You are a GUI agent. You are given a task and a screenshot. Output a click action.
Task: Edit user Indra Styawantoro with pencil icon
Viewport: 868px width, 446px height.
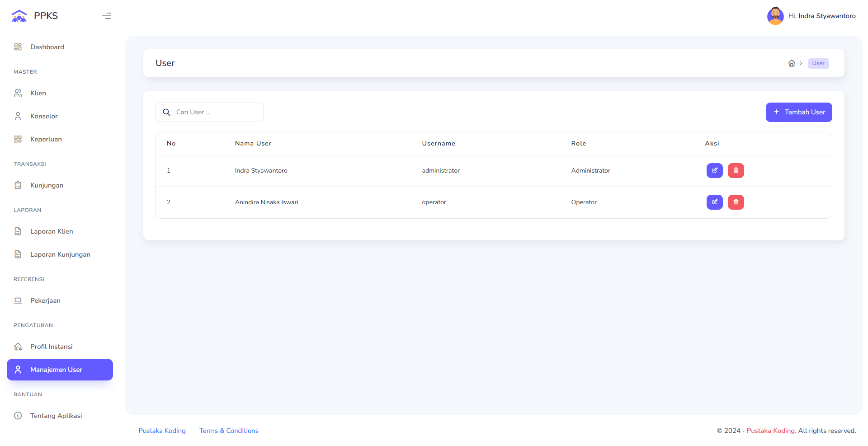(x=714, y=170)
